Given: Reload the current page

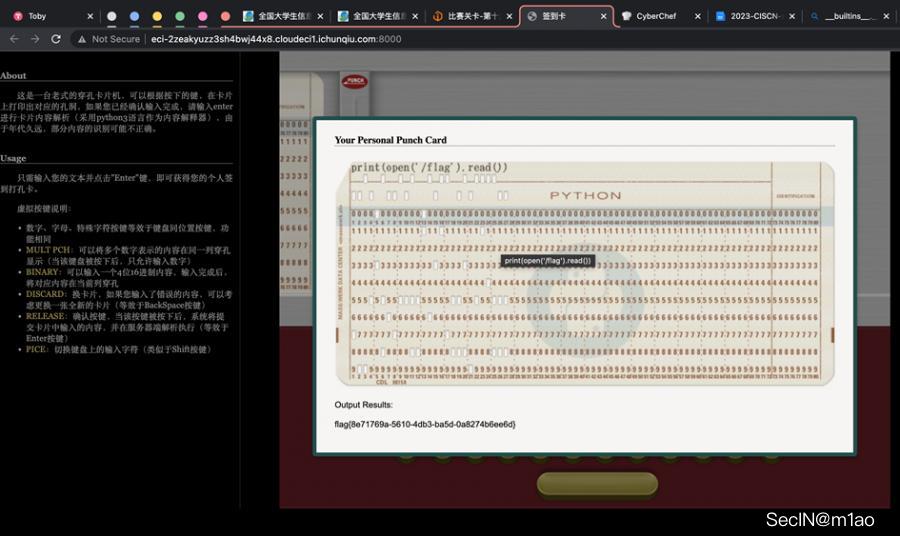Looking at the screenshot, I should 56,39.
